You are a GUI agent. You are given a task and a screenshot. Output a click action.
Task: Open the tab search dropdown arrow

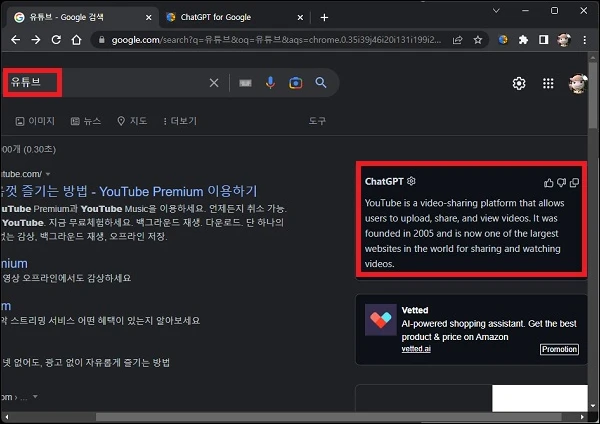click(496, 11)
